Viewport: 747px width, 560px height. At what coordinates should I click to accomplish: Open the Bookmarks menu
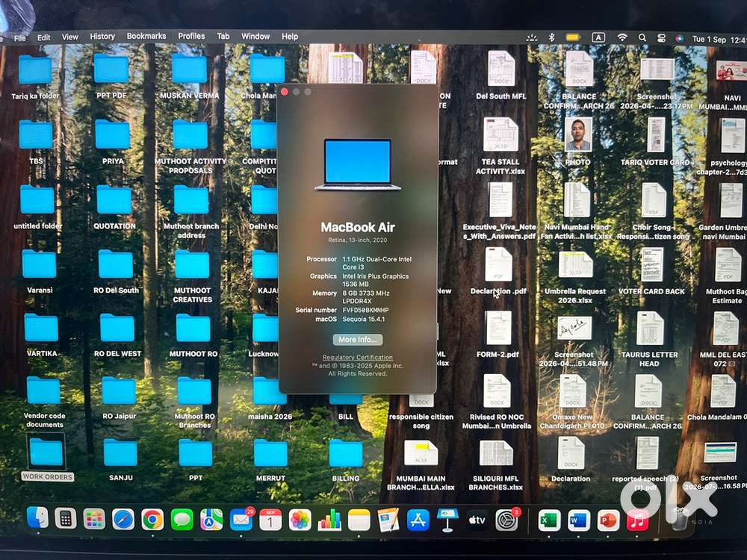[x=146, y=36]
